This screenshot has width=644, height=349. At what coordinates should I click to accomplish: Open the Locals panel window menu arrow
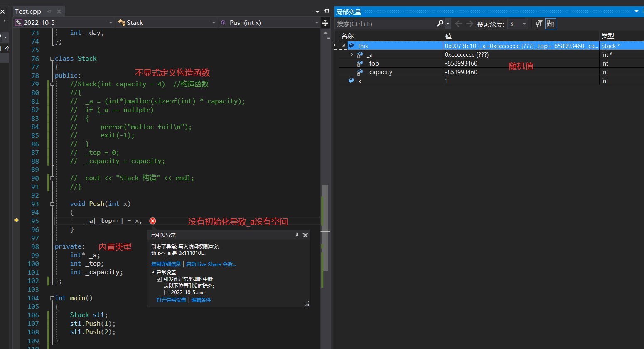coord(636,12)
